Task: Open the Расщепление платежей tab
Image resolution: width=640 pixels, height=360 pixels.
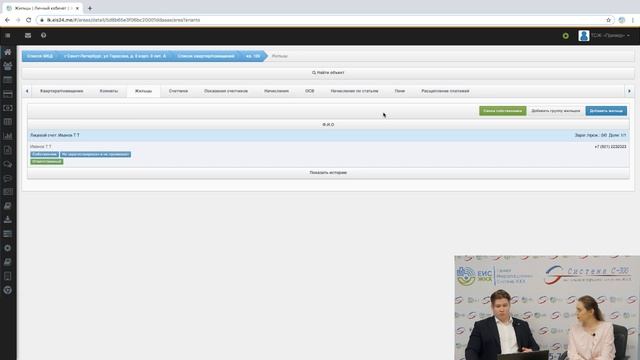Action: point(445,91)
